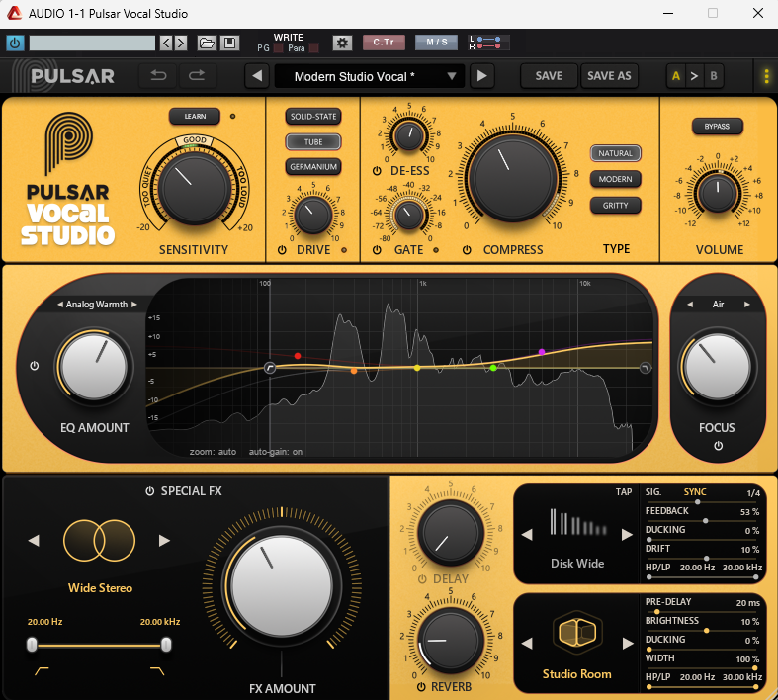Select the A comparison slot
Image resolution: width=778 pixels, height=700 pixels.
pos(676,76)
